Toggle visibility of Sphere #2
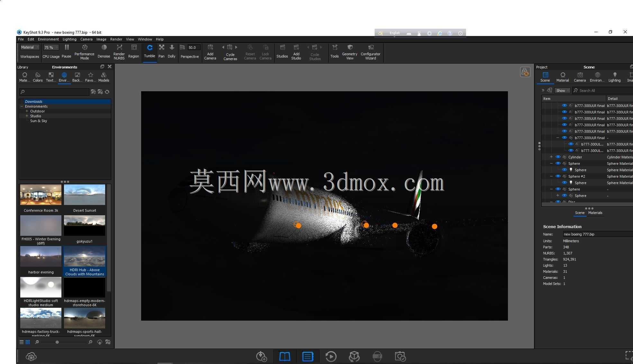633x364 pixels. (558, 176)
